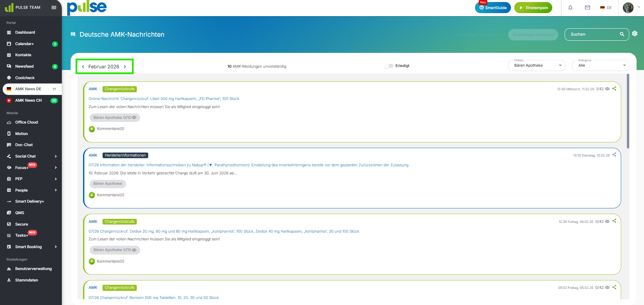Click the Bären Apotheke 0/10 chip in Zeldox card

(x=115, y=250)
